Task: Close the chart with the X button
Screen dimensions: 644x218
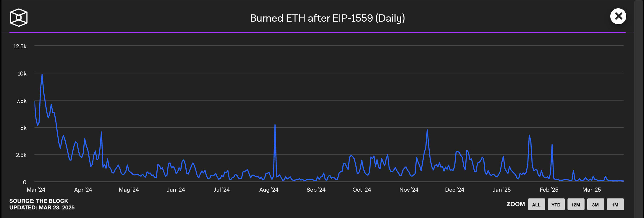Action: pyautogui.click(x=618, y=16)
